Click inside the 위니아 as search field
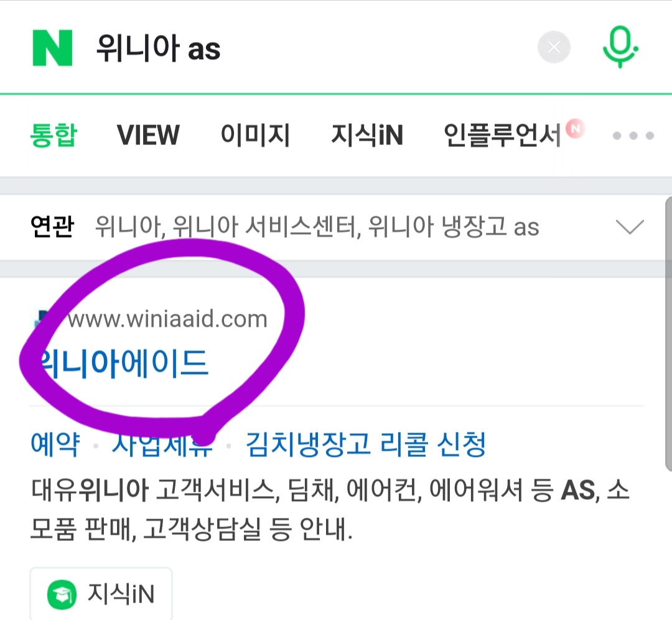The height and width of the screenshot is (620, 672). (x=309, y=48)
